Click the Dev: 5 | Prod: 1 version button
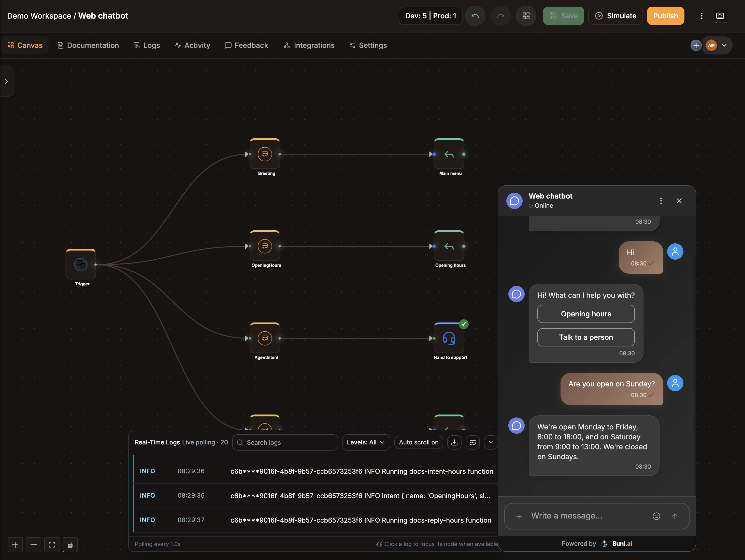 (x=431, y=16)
